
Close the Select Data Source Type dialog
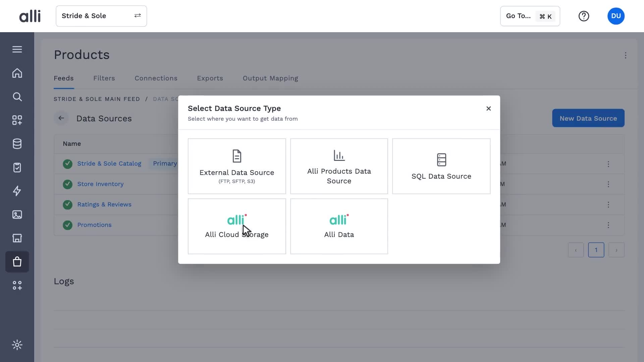(488, 108)
